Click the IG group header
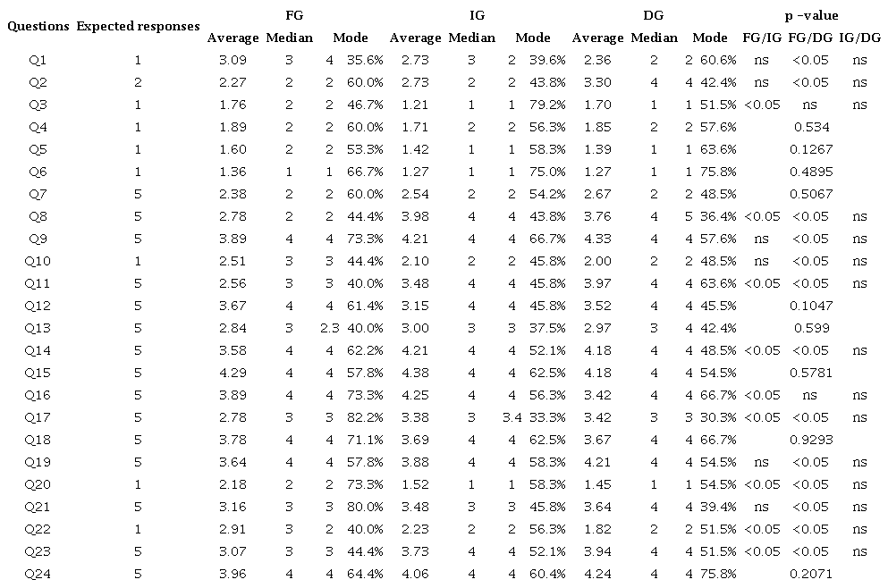Screen dimensions: 888x588 478,15
